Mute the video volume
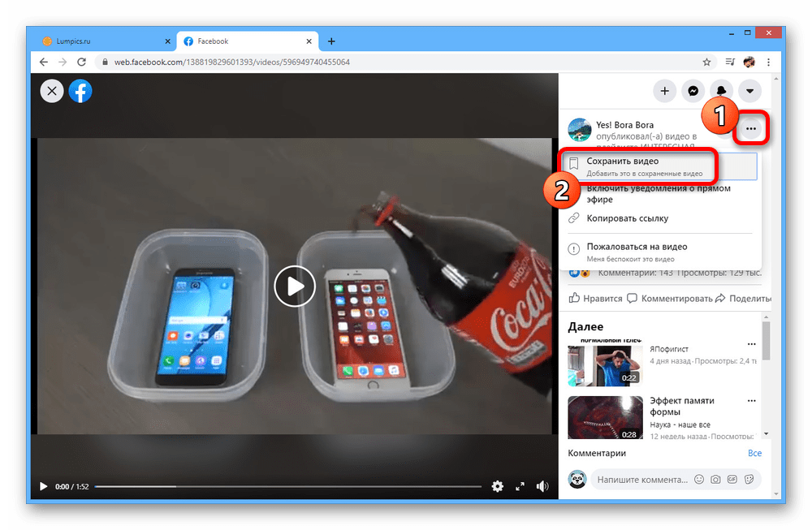The image size is (812, 530). coord(542,486)
